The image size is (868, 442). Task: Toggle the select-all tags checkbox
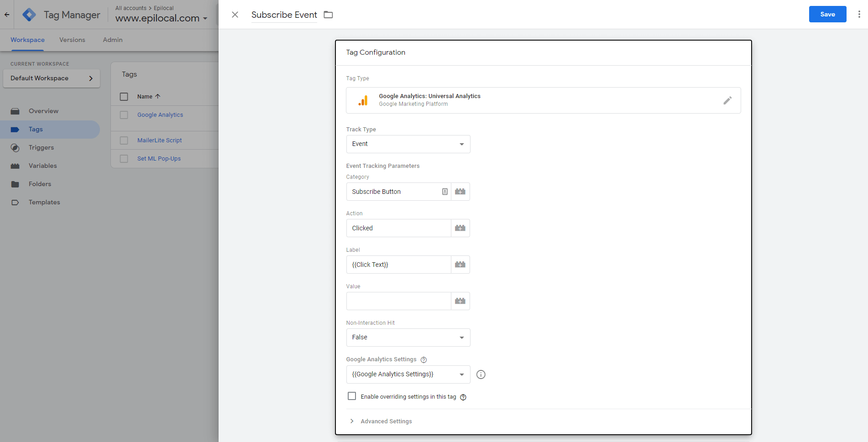124,97
